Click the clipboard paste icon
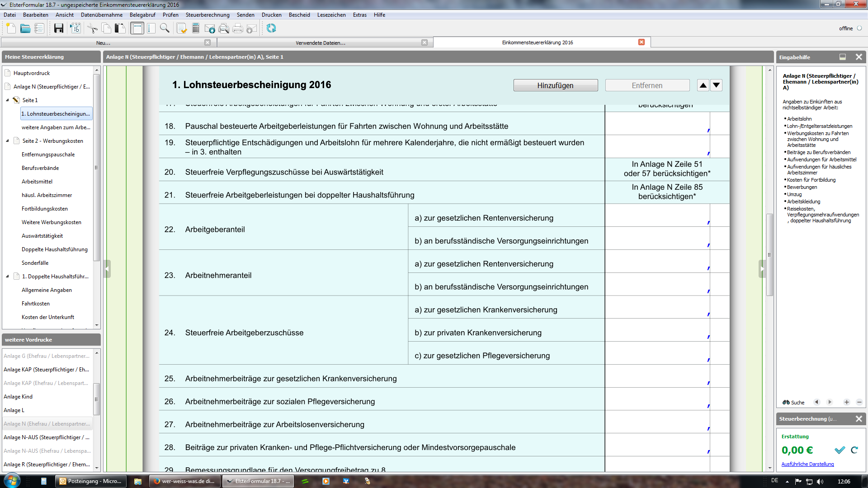 120,28
